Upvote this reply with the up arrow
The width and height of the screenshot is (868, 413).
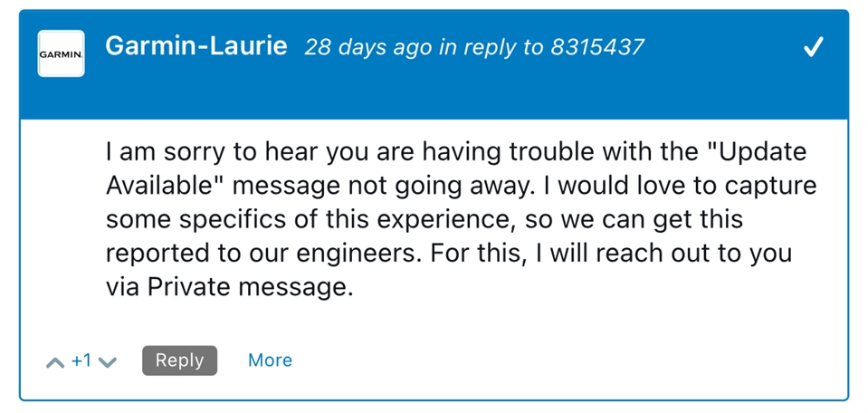click(54, 362)
